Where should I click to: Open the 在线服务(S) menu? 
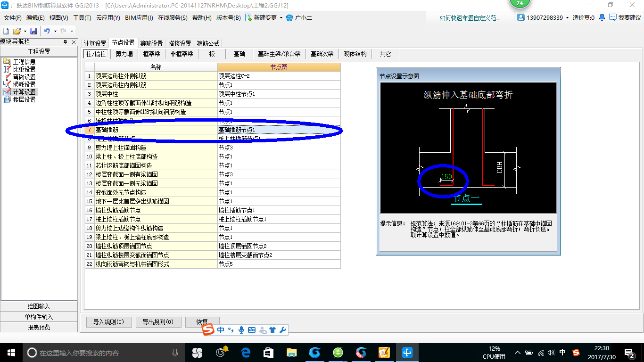[x=173, y=17]
